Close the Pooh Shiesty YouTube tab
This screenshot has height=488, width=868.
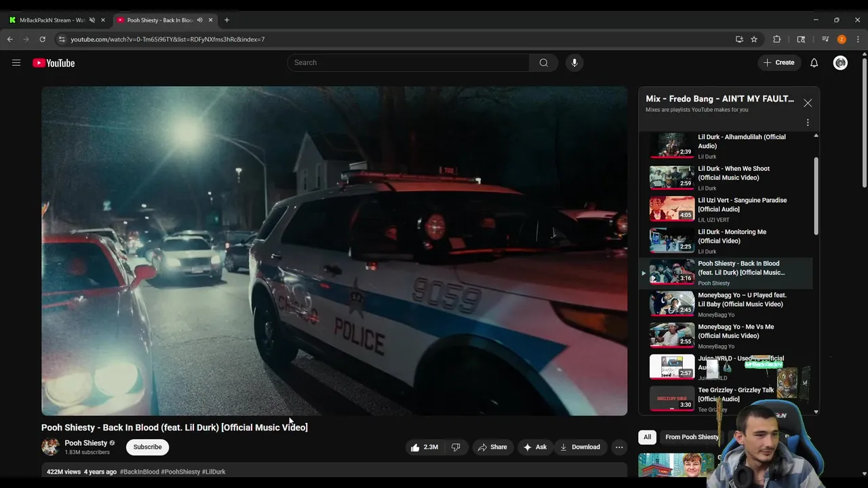210,20
